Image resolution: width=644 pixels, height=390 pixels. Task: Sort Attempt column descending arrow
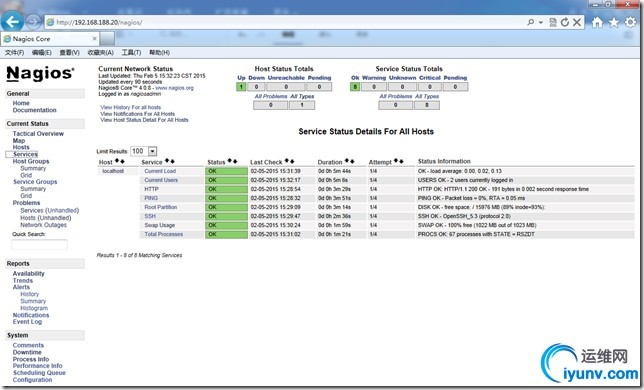401,161
